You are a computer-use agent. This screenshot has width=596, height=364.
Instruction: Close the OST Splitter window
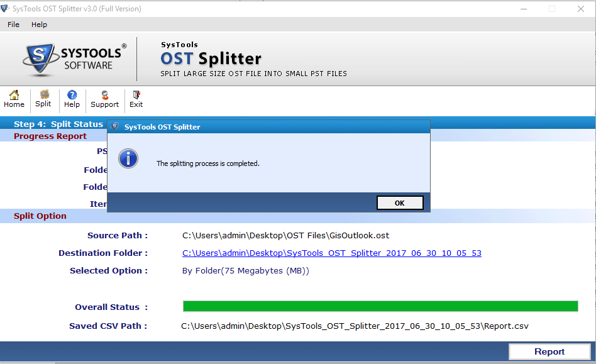click(x=581, y=9)
